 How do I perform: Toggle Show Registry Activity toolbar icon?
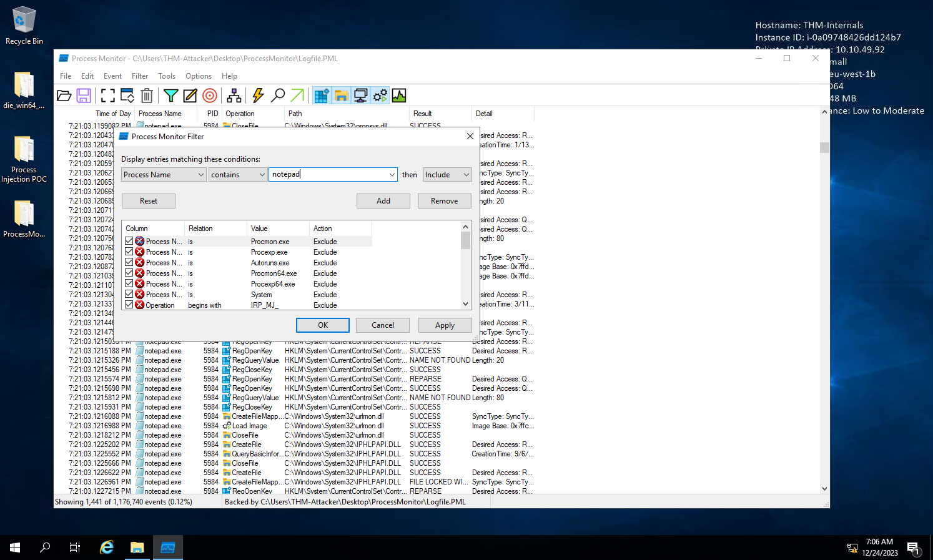coord(322,96)
